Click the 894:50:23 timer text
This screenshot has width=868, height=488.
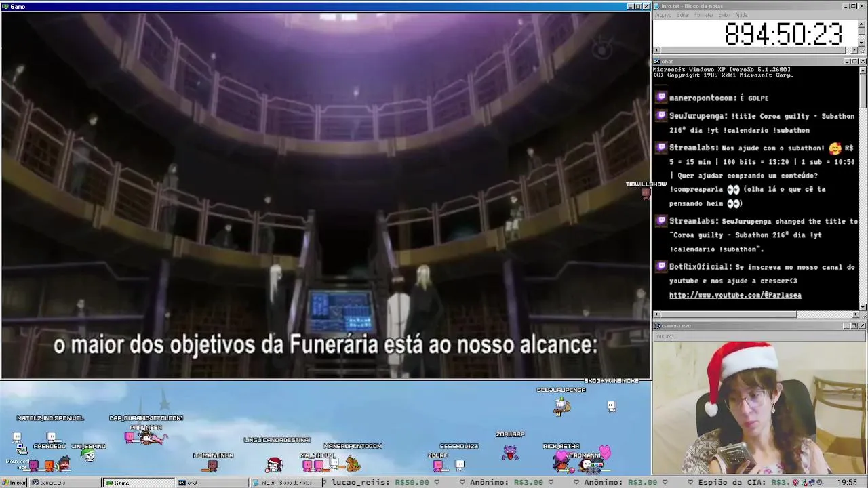tap(783, 34)
